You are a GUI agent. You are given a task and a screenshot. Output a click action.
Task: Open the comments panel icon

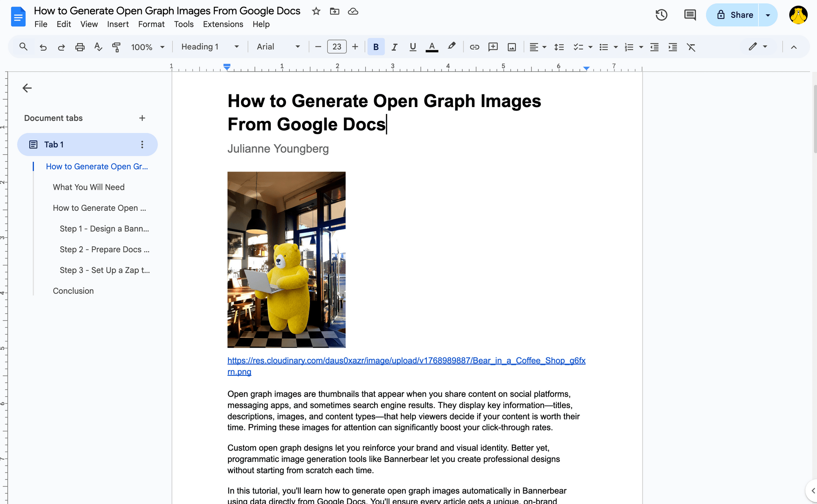[690, 15]
